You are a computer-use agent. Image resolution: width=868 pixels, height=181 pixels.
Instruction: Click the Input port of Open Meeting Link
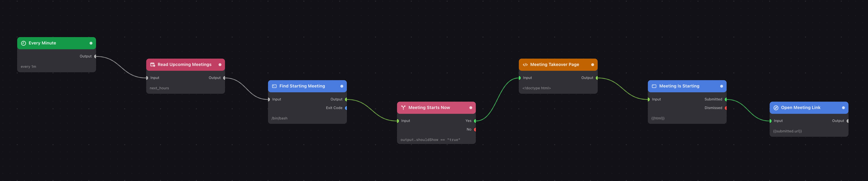coord(770,121)
